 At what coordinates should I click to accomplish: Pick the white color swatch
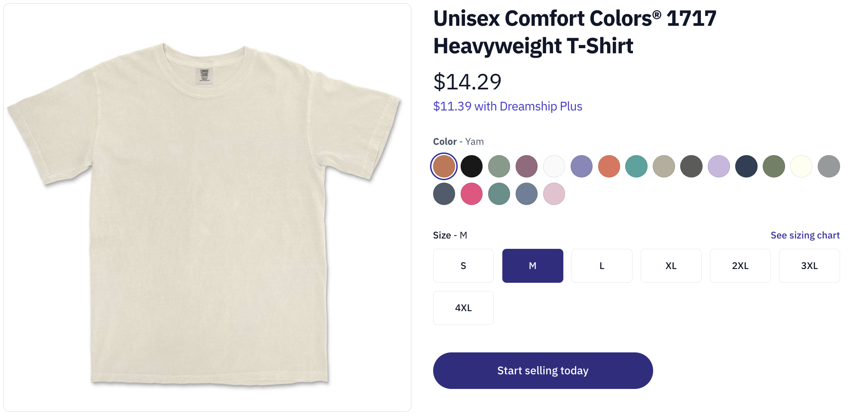pos(554,166)
